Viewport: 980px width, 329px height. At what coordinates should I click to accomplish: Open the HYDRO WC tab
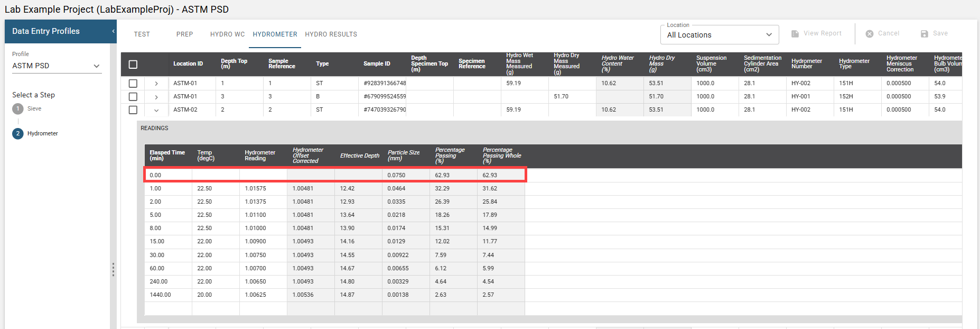point(227,34)
